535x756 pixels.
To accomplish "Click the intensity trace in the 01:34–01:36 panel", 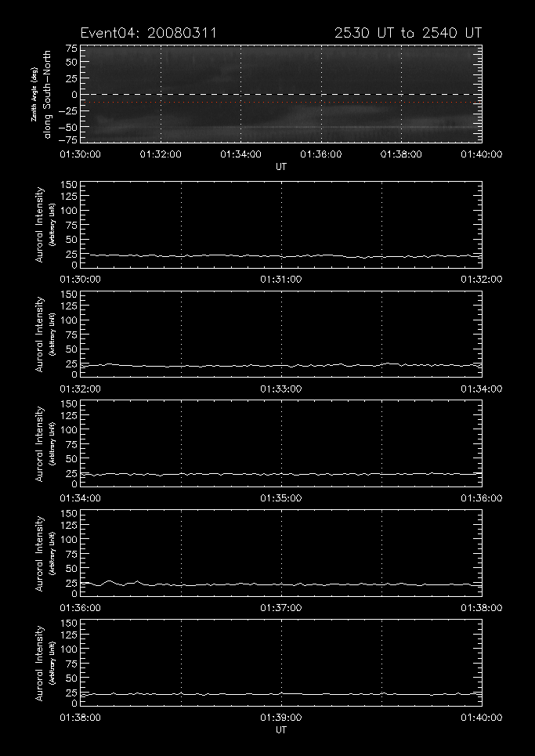I will [281, 475].
